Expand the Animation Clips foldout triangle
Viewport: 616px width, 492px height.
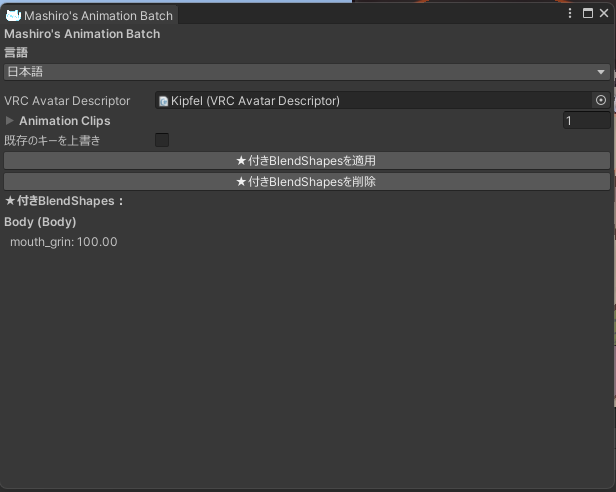10,121
